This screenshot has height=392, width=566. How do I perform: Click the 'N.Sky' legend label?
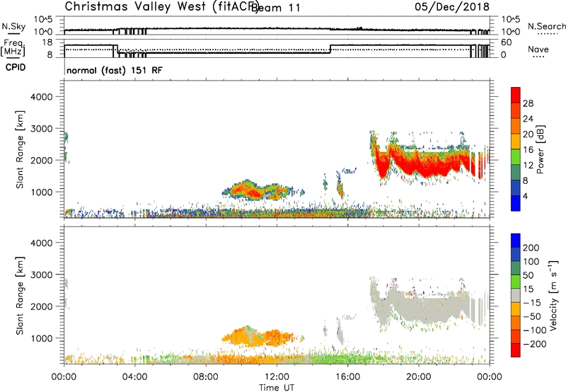[x=13, y=26]
